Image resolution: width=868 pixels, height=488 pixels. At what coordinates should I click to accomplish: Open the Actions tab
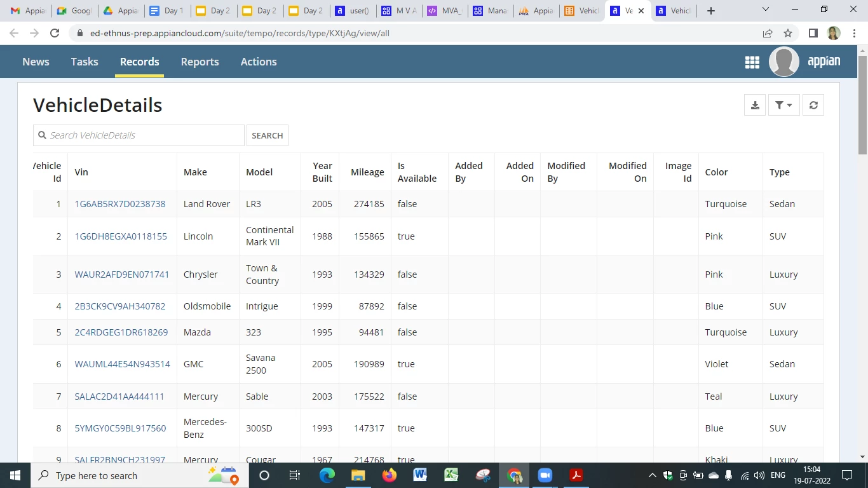pos(259,62)
